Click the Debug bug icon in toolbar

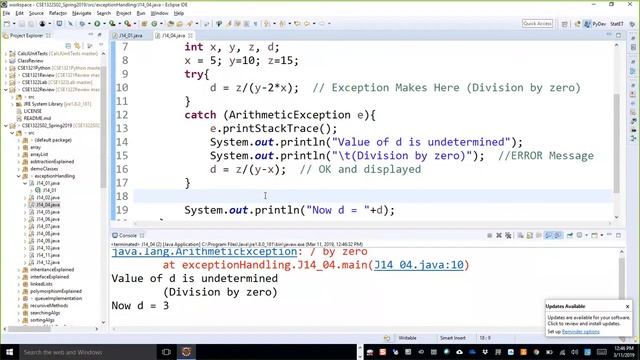[x=82, y=24]
